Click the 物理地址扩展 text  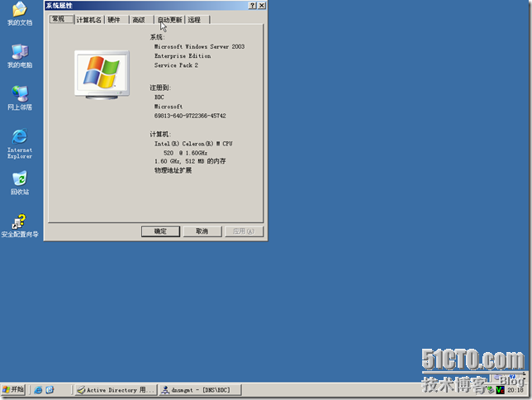click(173, 170)
